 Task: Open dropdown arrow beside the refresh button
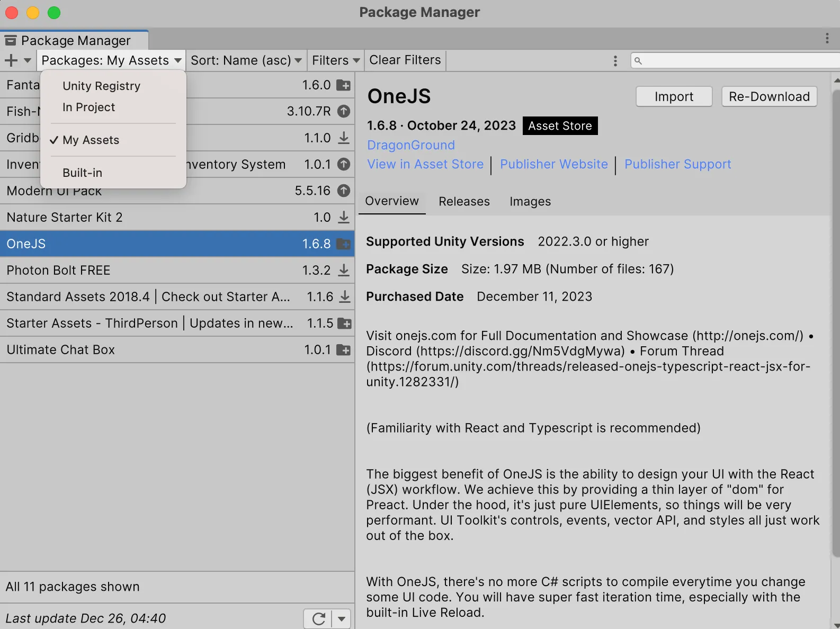pos(342,618)
